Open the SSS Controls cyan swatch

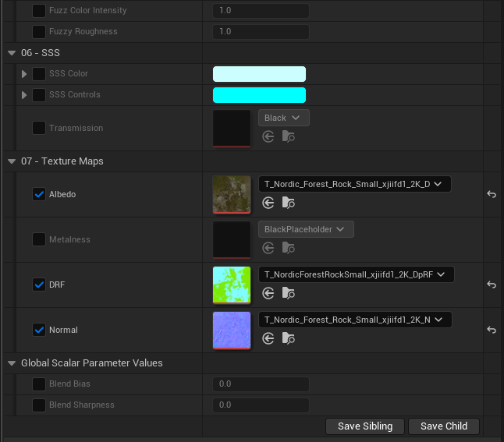pyautogui.click(x=259, y=95)
